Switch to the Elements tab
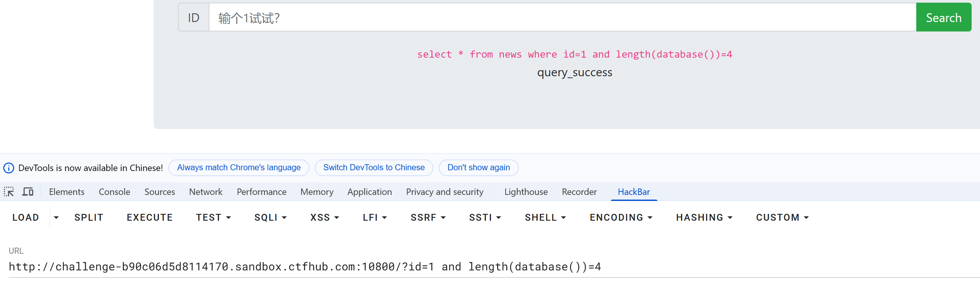 coord(66,192)
